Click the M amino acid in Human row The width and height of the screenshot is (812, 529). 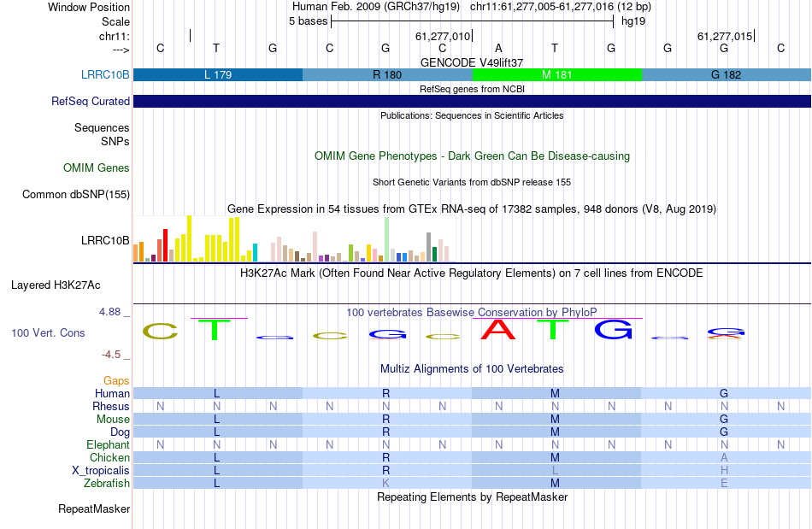point(555,393)
